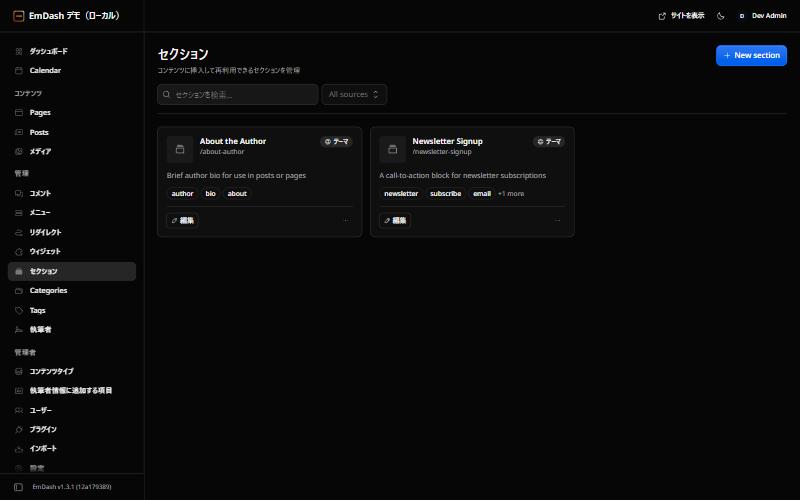Viewport: 800px width, 500px height.
Task: Open コメント in the sidebar
Action: [72, 193]
